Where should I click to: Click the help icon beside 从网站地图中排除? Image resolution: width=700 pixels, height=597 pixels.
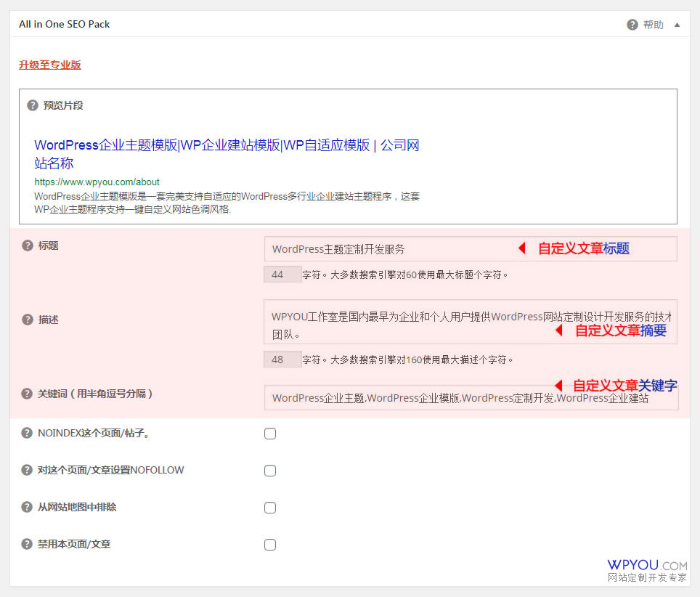[27, 507]
